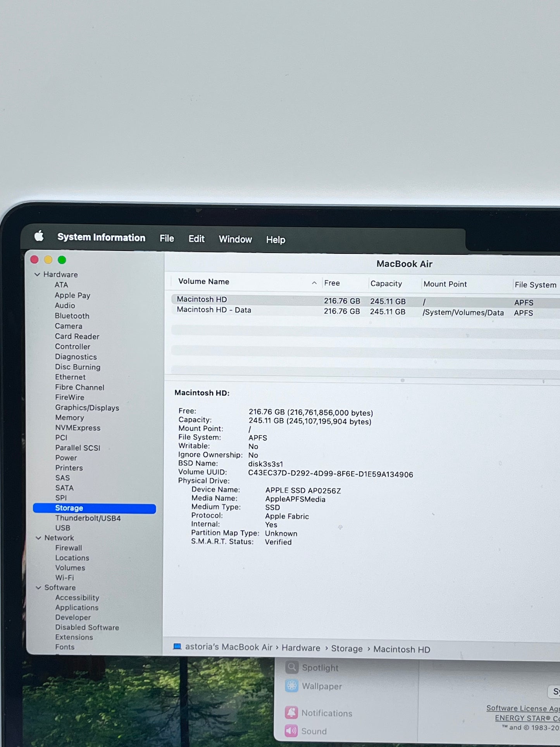The image size is (560, 747).
Task: Click astoria's MacBook Air in path bar
Action: [229, 647]
